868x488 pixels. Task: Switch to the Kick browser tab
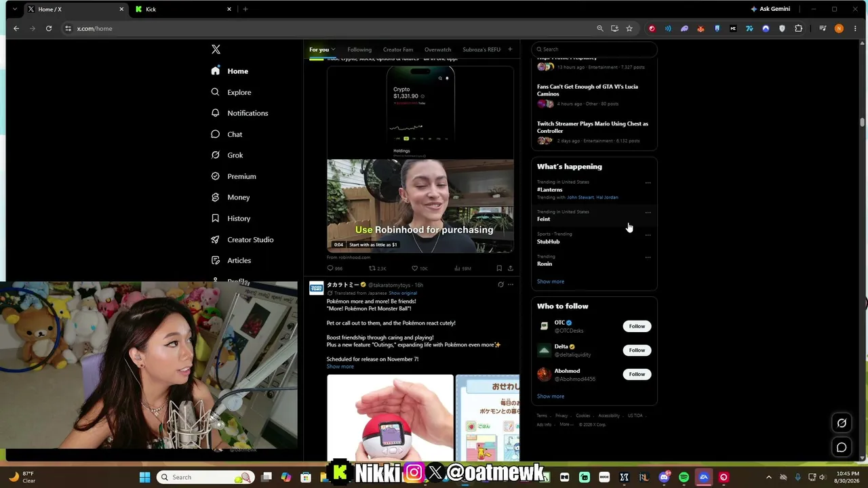pyautogui.click(x=183, y=9)
